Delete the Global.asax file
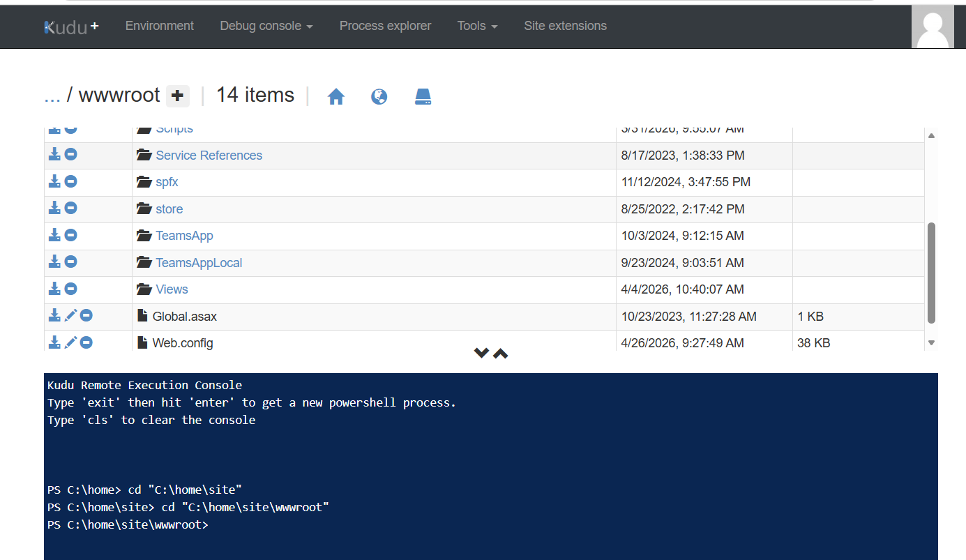The height and width of the screenshot is (560, 966). pyautogui.click(x=86, y=315)
